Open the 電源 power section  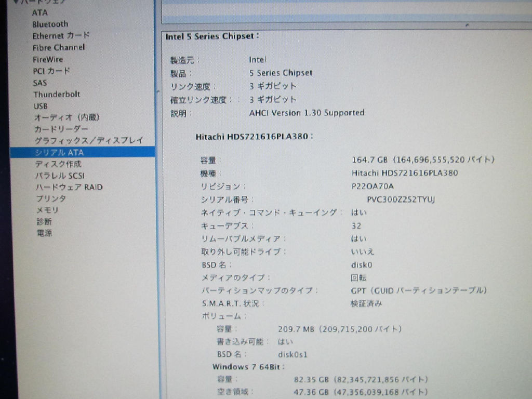[44, 233]
